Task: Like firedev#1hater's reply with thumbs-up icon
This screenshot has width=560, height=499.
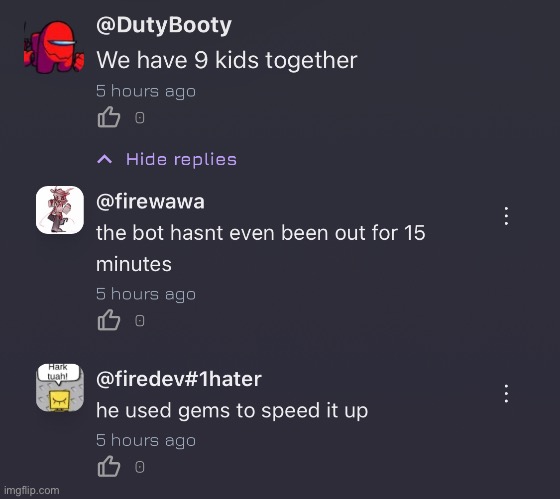Action: click(109, 466)
